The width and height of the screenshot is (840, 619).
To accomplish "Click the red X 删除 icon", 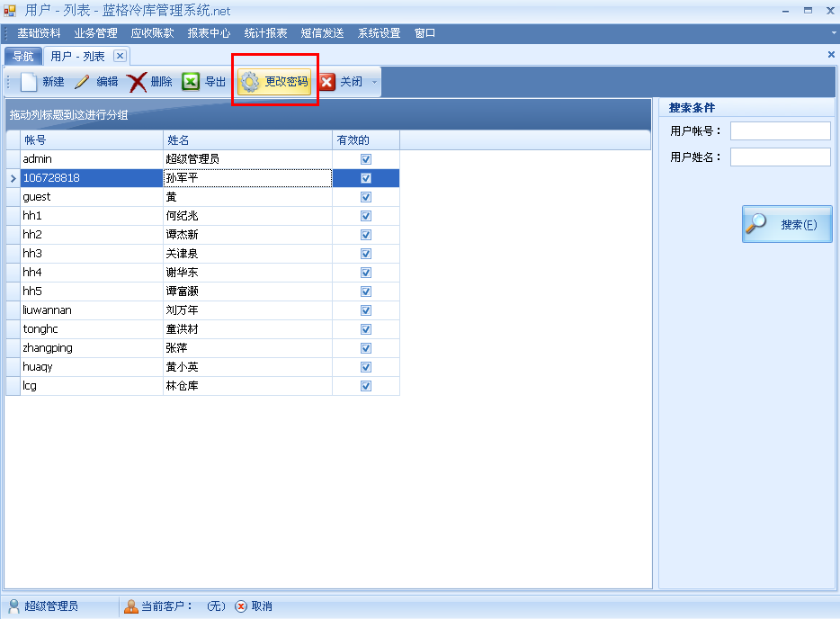I will [x=137, y=82].
